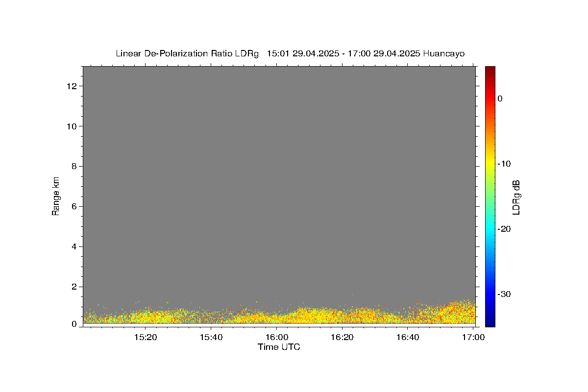Click the 8 km range tick label

[75, 166]
